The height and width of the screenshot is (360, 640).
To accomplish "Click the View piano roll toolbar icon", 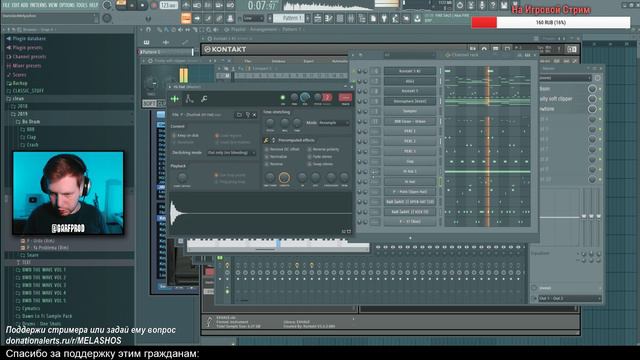I will [329, 18].
